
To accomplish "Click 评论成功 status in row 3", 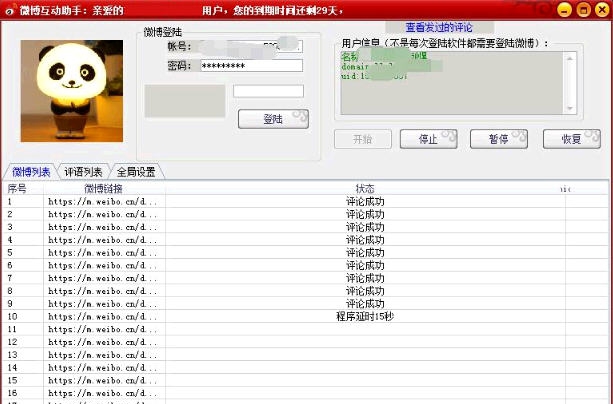I will click(365, 227).
